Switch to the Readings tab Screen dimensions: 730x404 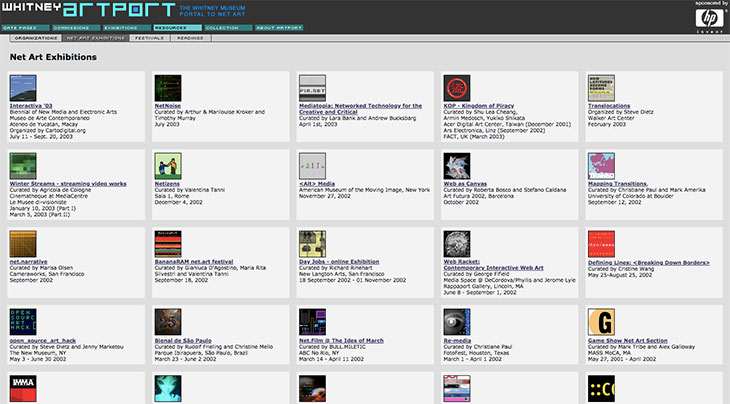pyautogui.click(x=190, y=38)
